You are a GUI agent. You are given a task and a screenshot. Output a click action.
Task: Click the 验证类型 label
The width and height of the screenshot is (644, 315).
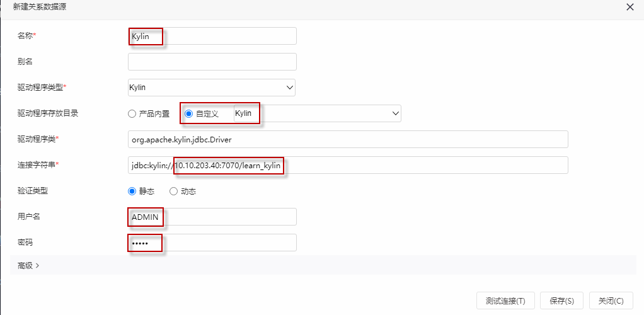pos(32,191)
